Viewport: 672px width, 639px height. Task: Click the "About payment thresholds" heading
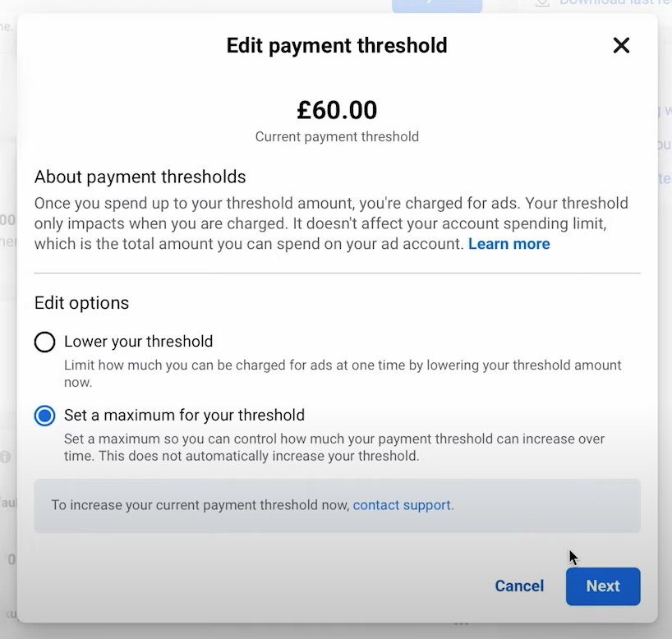click(140, 177)
